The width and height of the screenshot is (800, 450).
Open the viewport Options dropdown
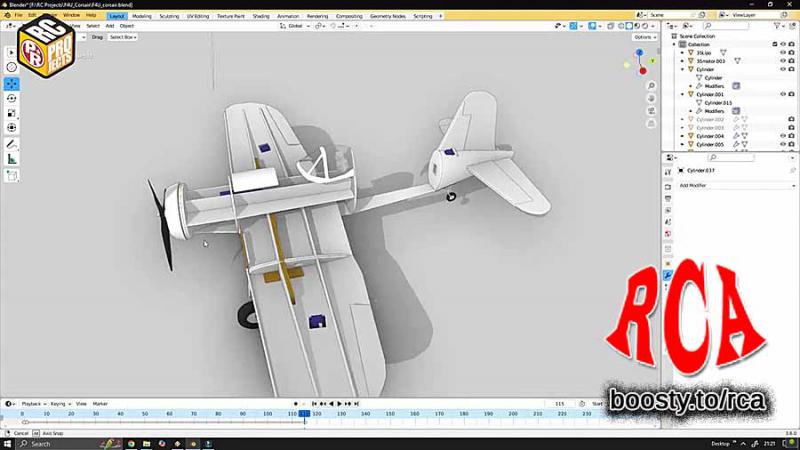click(x=645, y=37)
